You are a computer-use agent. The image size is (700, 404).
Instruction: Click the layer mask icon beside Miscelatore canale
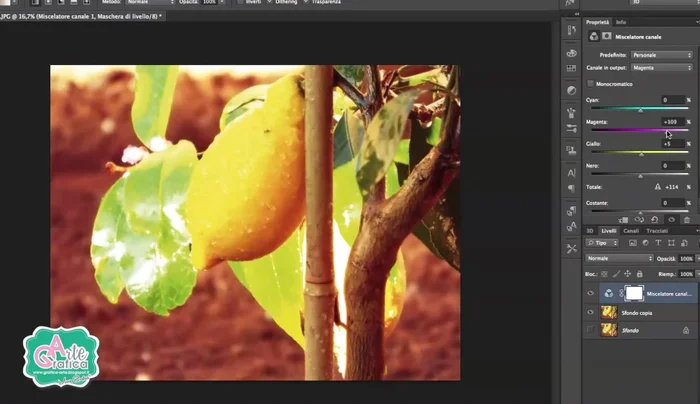[633, 294]
